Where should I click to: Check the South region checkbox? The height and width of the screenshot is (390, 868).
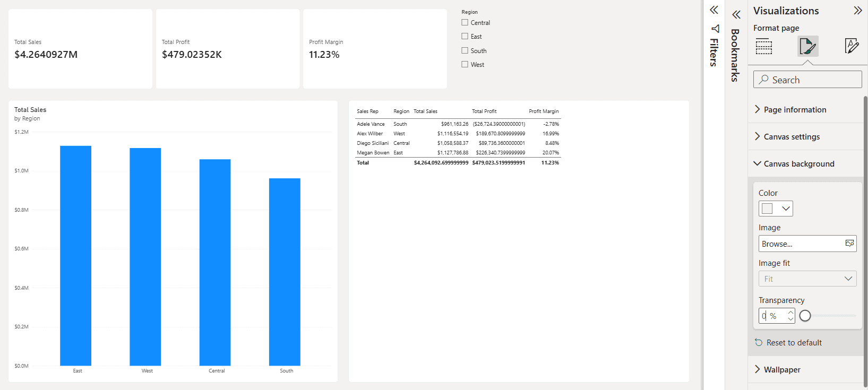(465, 50)
